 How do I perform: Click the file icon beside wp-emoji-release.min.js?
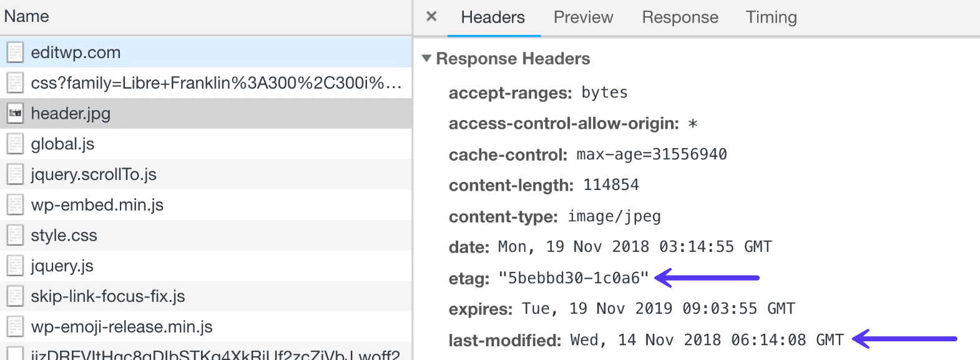[16, 326]
